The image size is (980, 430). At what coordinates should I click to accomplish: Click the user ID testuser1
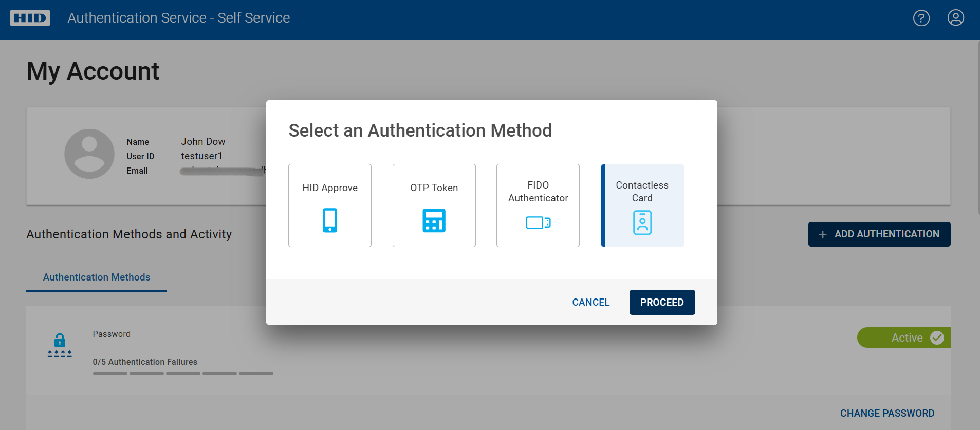pos(201,156)
